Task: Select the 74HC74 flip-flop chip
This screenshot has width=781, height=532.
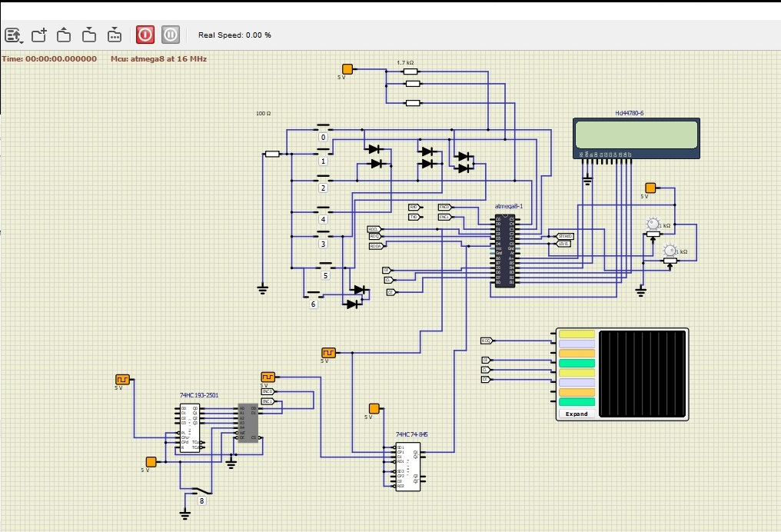Action: point(408,467)
